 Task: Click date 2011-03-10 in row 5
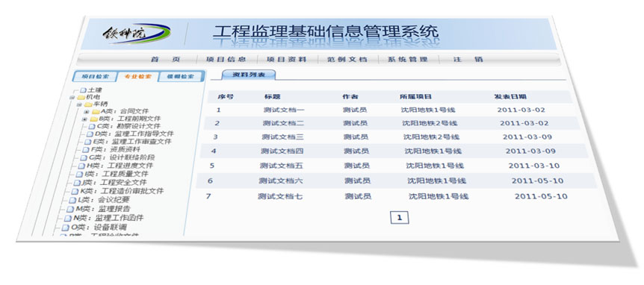tap(534, 166)
